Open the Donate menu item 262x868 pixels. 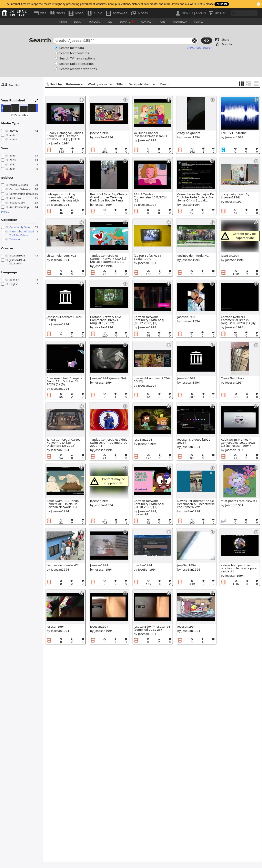127,22
